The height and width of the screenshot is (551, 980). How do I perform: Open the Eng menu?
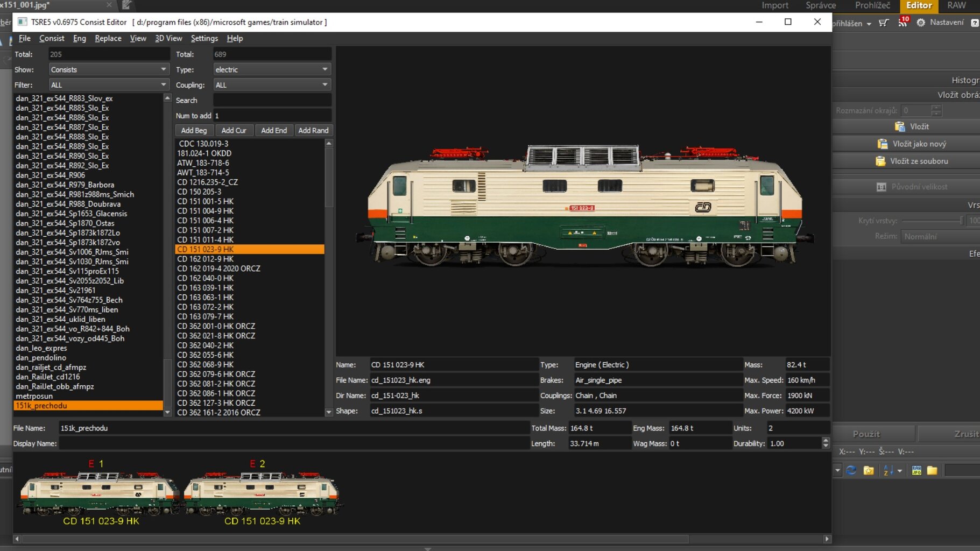(79, 38)
